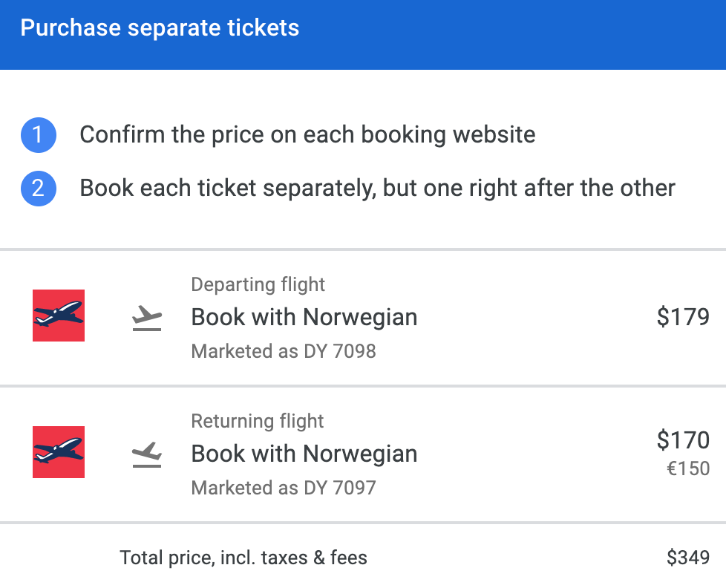Click the takeoff plane icon
This screenshot has height=588, width=726.
coord(147,318)
